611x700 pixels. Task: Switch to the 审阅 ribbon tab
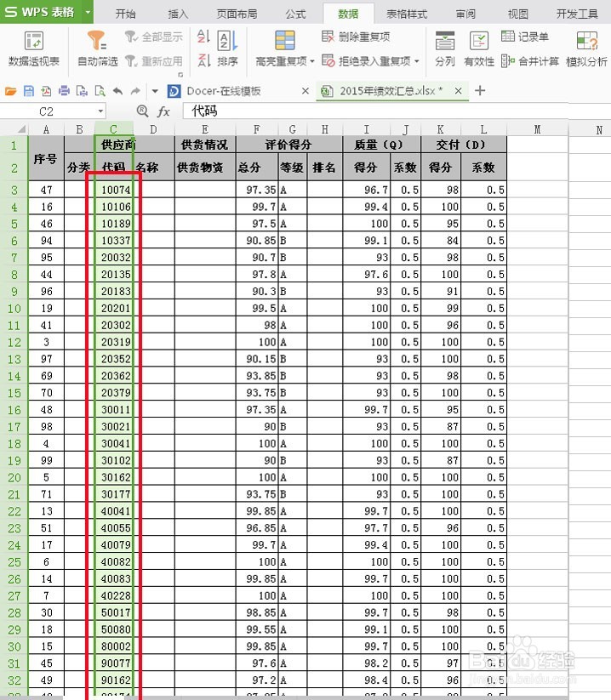click(x=465, y=14)
